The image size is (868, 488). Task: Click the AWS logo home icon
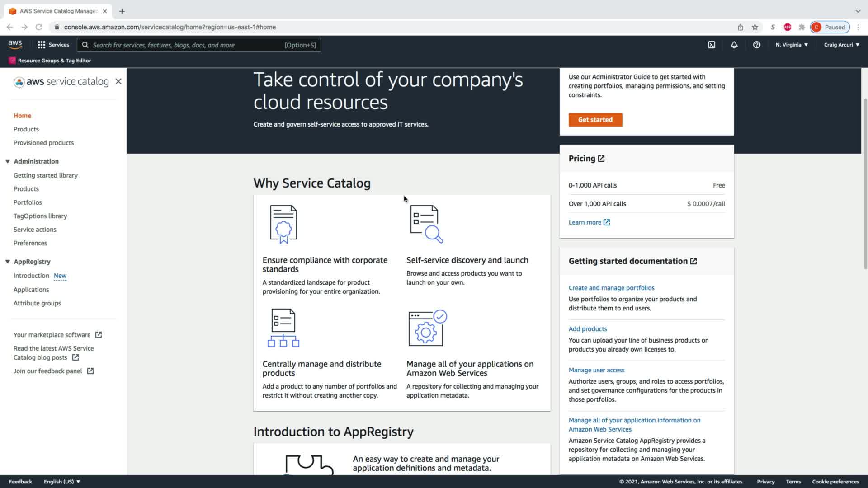[x=15, y=44]
